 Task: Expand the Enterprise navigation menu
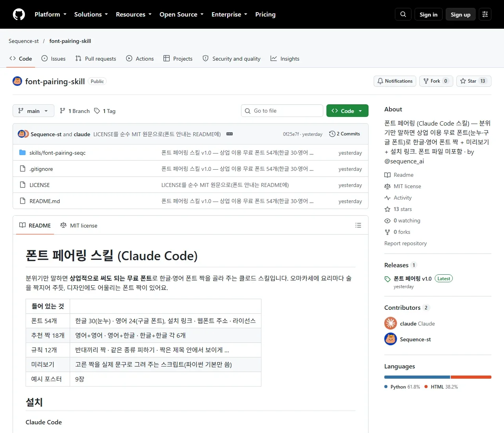coord(229,14)
